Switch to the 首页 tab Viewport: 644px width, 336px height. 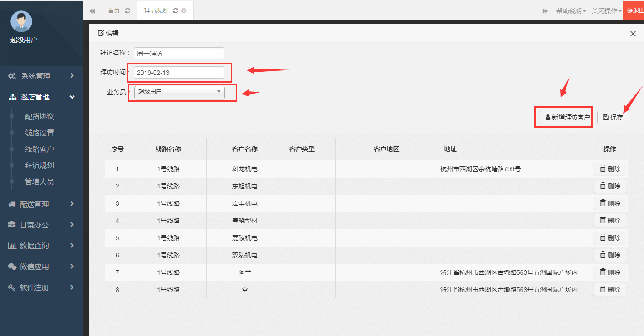(114, 10)
